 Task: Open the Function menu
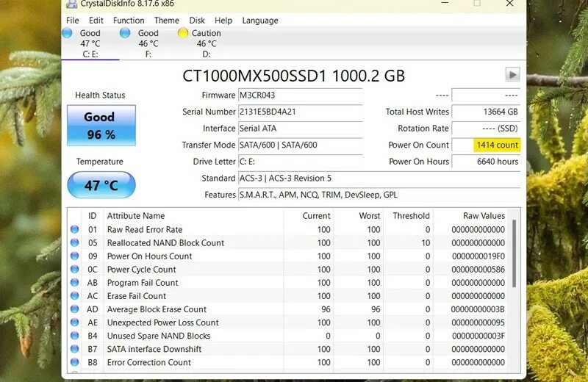[x=129, y=21]
